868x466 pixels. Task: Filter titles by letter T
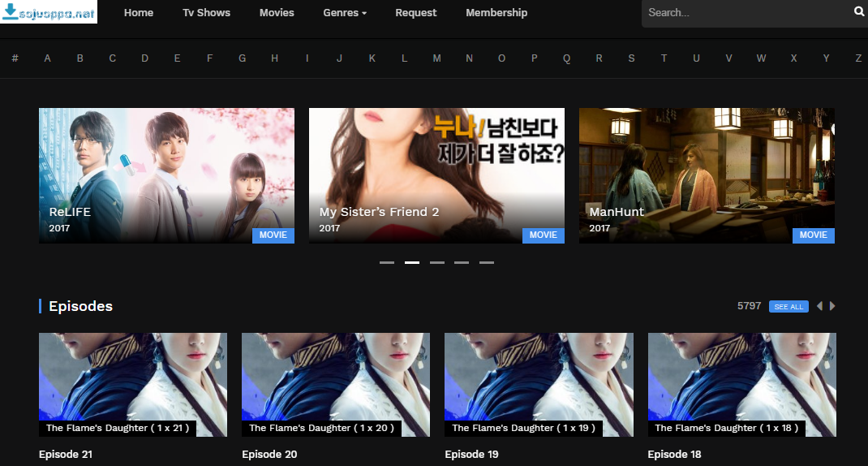(x=664, y=58)
